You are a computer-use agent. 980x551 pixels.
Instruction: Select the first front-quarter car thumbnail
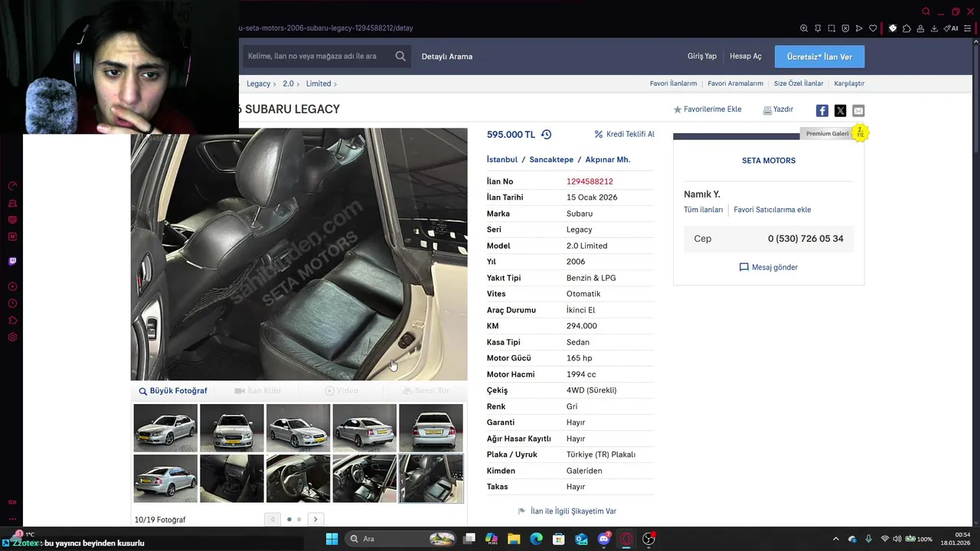(x=165, y=428)
